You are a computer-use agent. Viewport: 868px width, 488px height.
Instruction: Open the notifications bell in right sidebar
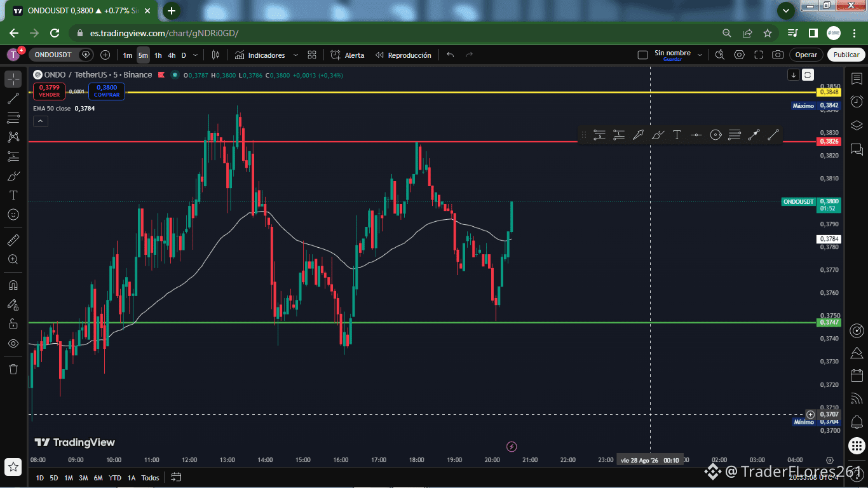tap(857, 421)
